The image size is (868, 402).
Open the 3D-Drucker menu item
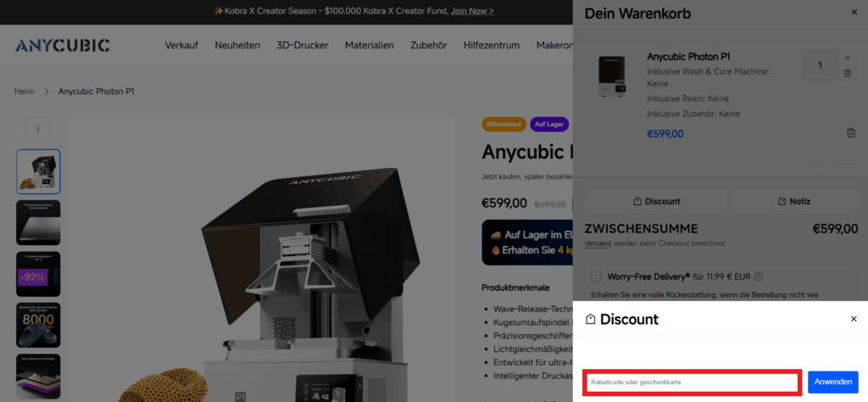pyautogui.click(x=303, y=46)
